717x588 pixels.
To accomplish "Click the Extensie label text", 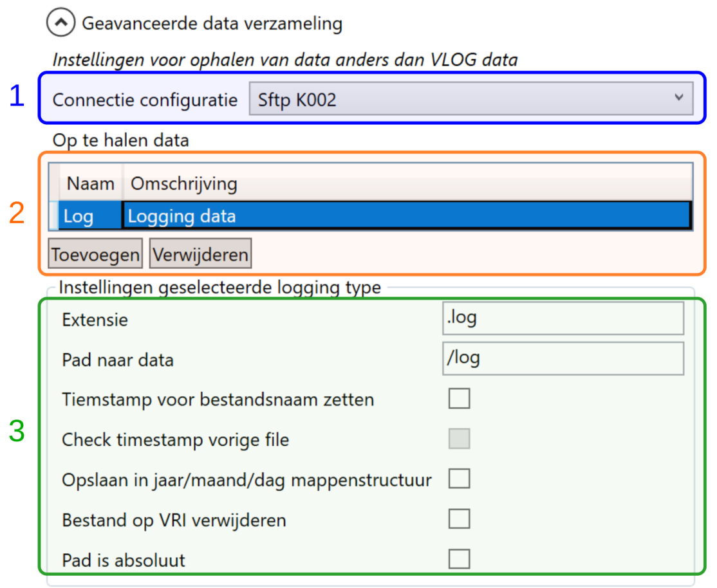I will tap(95, 320).
